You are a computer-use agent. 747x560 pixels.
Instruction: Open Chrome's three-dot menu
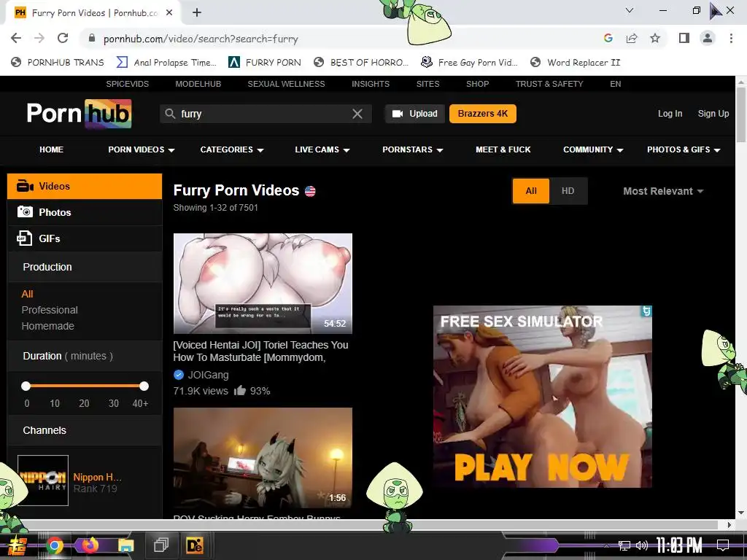pos(731,38)
